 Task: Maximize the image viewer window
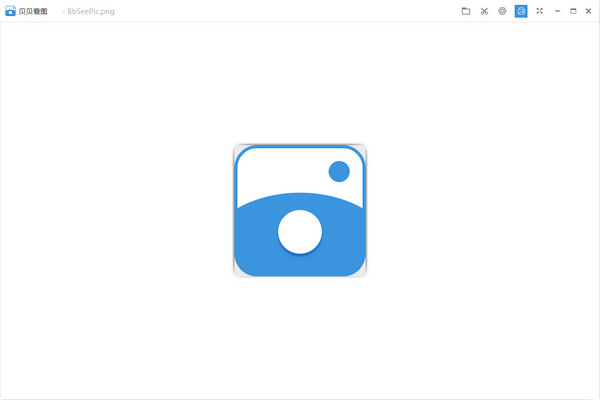pyautogui.click(x=573, y=11)
